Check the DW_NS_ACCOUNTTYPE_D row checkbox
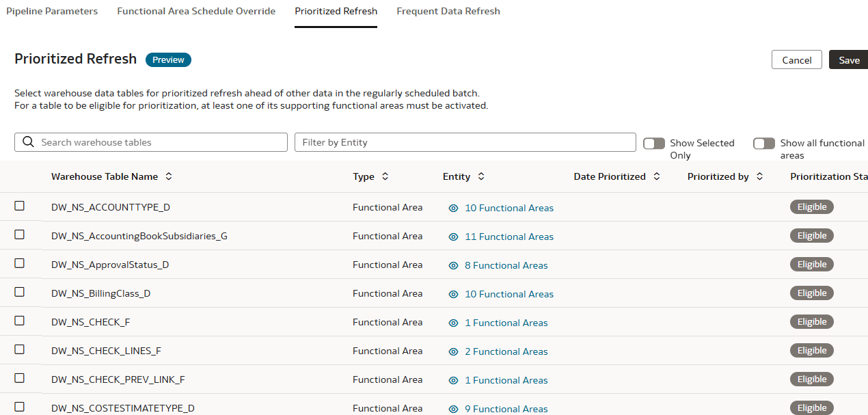 [x=20, y=206]
